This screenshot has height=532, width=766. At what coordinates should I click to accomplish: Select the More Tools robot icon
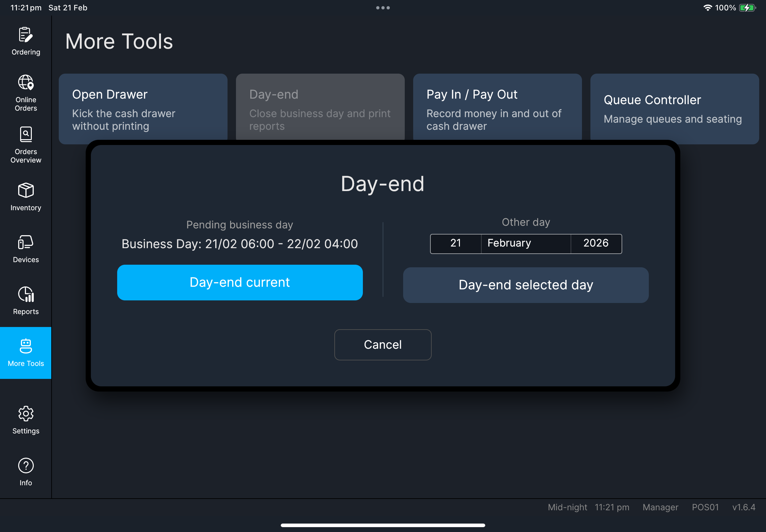[26, 346]
